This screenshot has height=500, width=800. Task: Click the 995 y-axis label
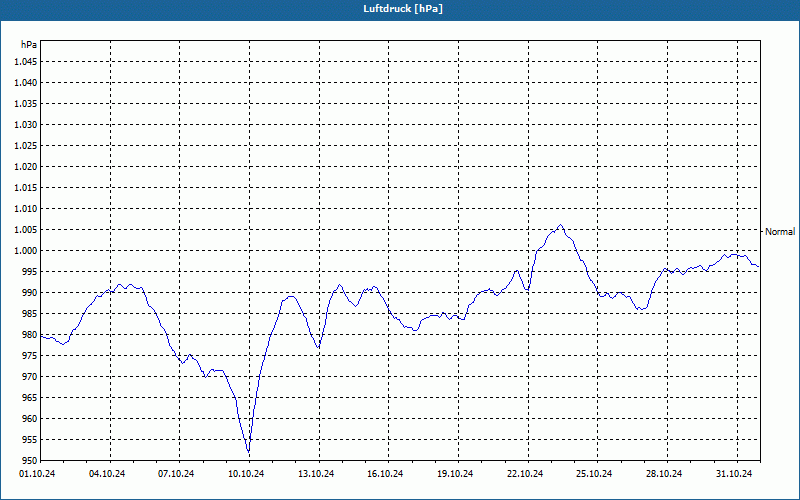30,271
